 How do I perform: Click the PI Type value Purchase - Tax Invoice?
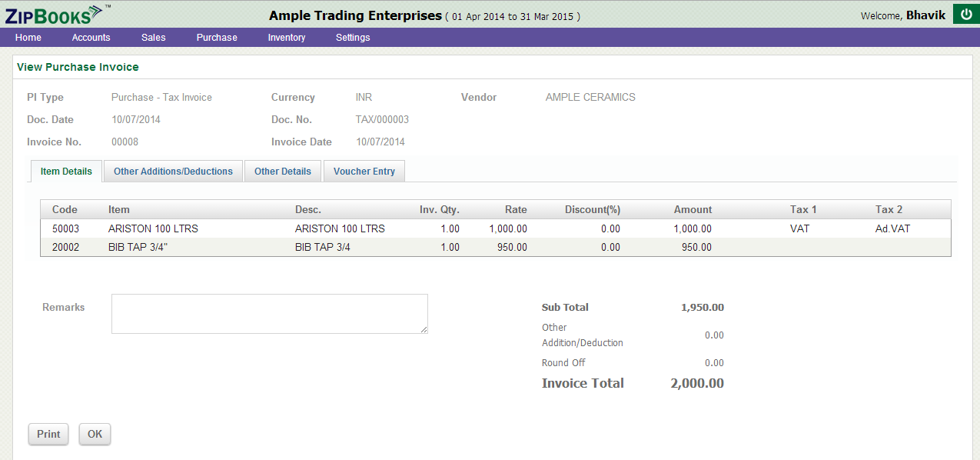tap(161, 97)
